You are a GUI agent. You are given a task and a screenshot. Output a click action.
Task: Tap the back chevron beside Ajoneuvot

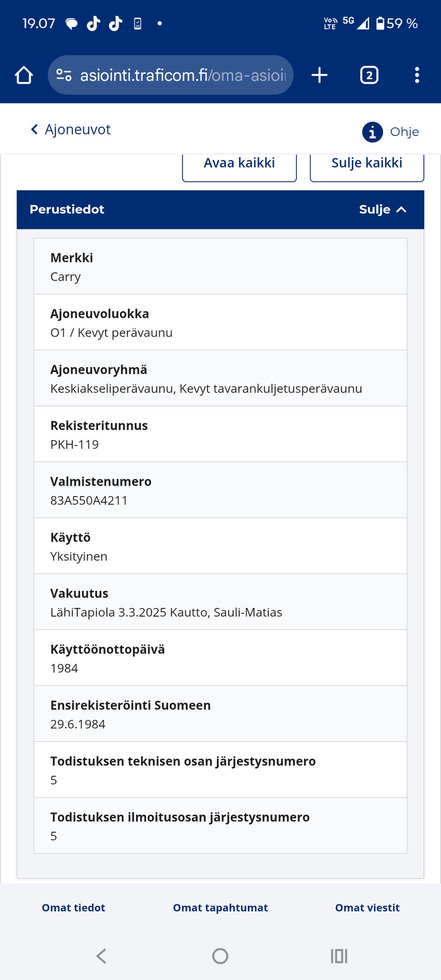pyautogui.click(x=34, y=130)
